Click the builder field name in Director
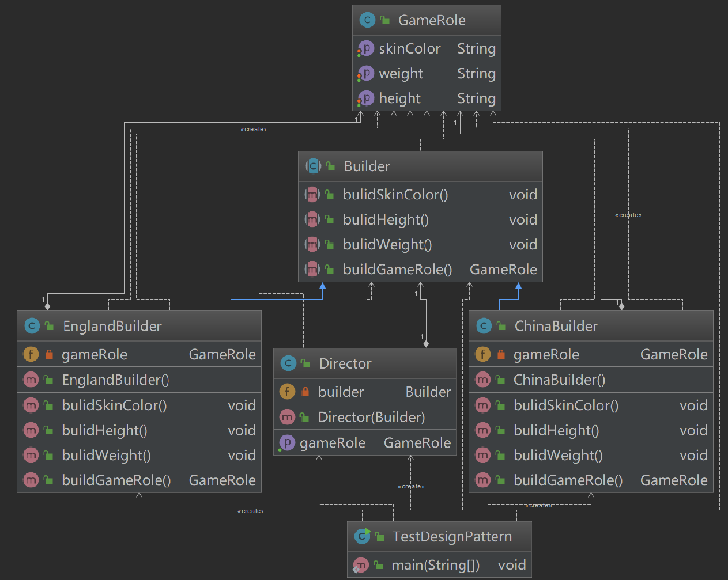 point(341,392)
